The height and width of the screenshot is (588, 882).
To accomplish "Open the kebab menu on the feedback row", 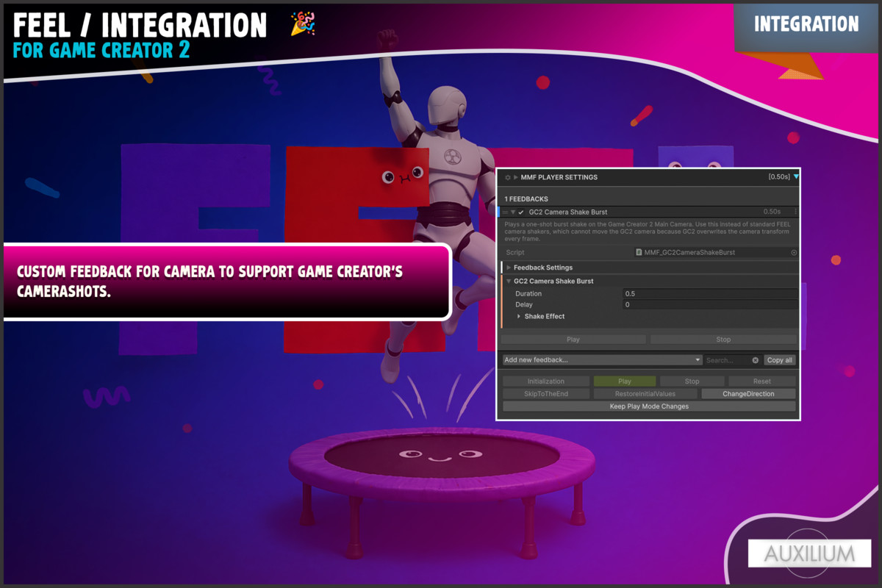I will point(795,212).
